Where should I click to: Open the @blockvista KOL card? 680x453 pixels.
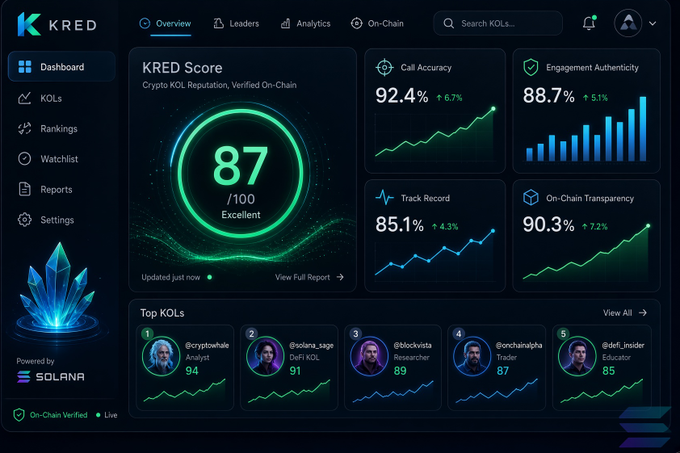(393, 368)
